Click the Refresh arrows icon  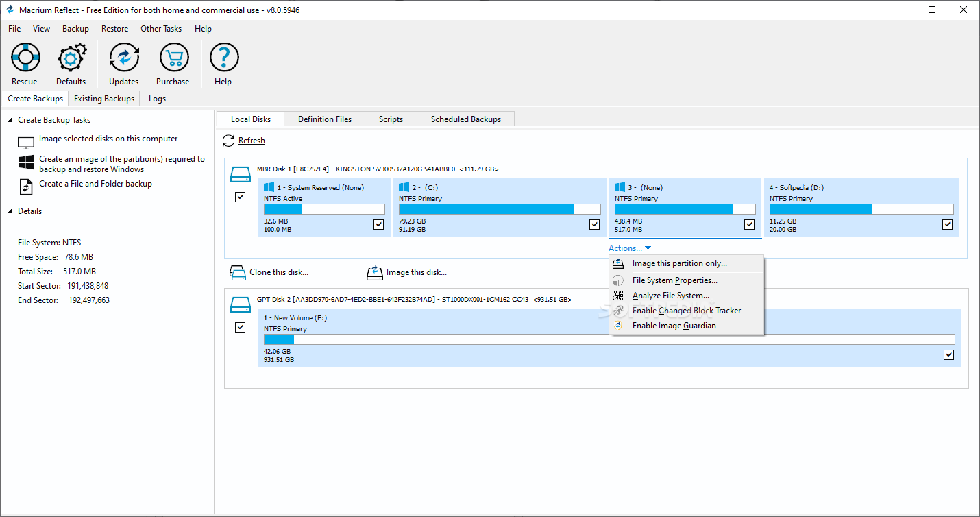coord(229,141)
